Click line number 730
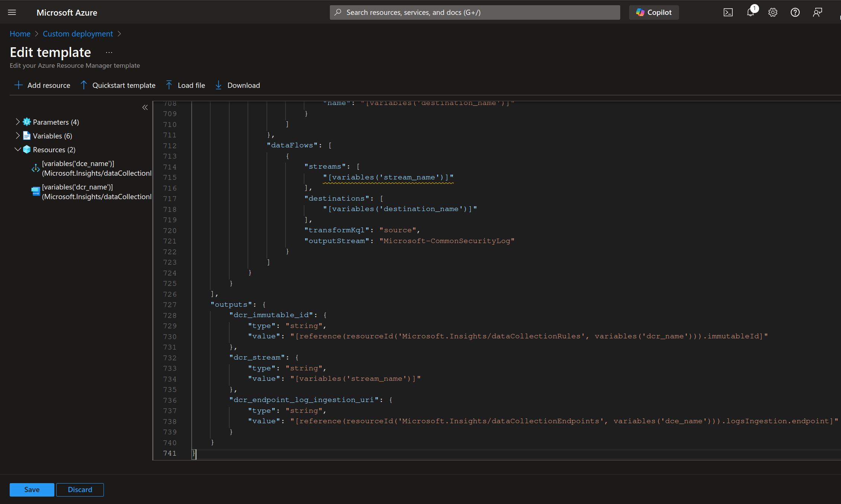Viewport: 841px width, 504px height. coord(170,336)
